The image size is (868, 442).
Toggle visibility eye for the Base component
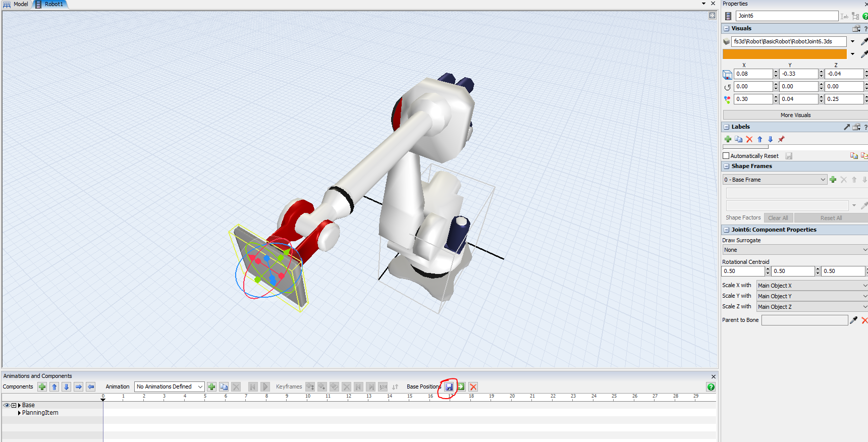pos(7,405)
